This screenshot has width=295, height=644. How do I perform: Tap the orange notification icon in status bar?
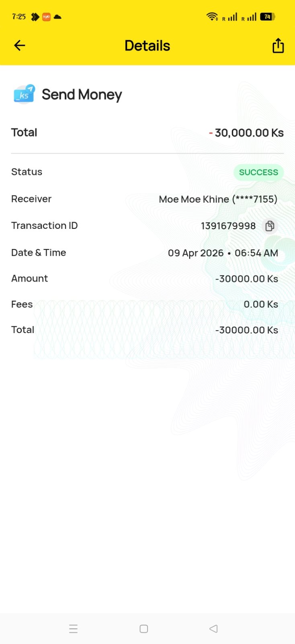click(x=46, y=17)
